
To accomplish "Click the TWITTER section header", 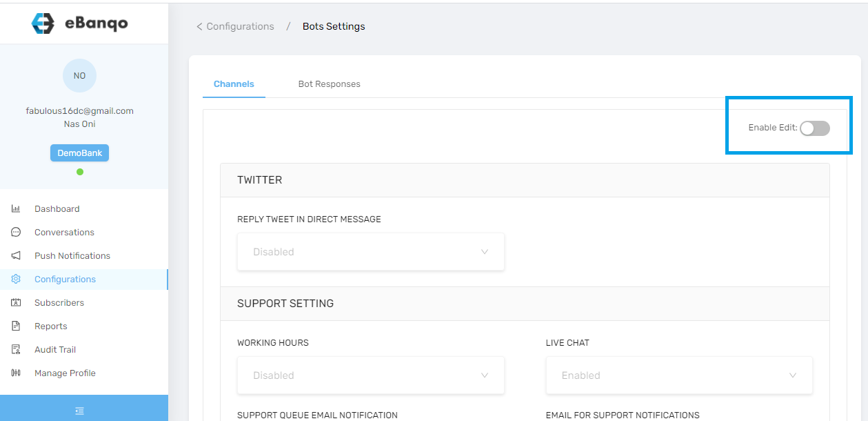I will point(525,180).
